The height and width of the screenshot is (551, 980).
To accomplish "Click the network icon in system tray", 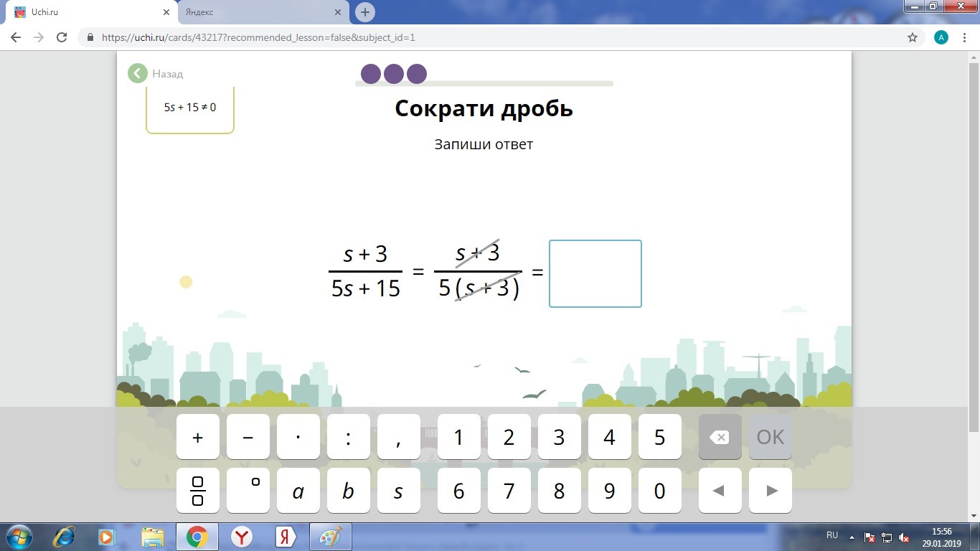I will [x=887, y=537].
